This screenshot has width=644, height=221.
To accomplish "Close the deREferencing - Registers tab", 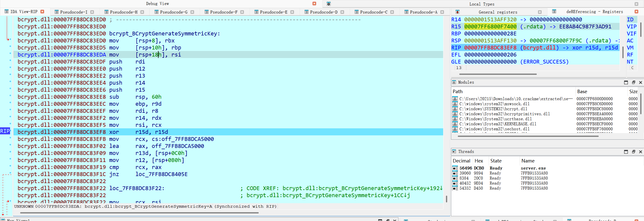I will (636, 12).
